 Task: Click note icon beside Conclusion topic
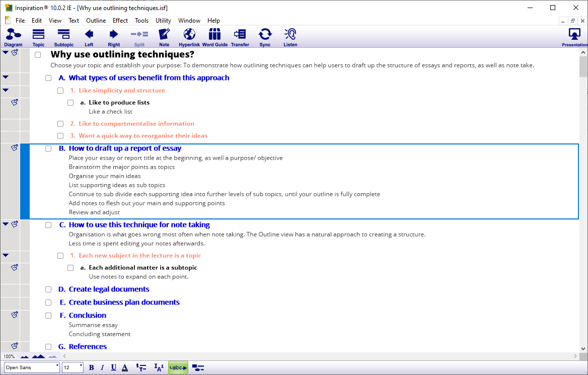(15, 315)
